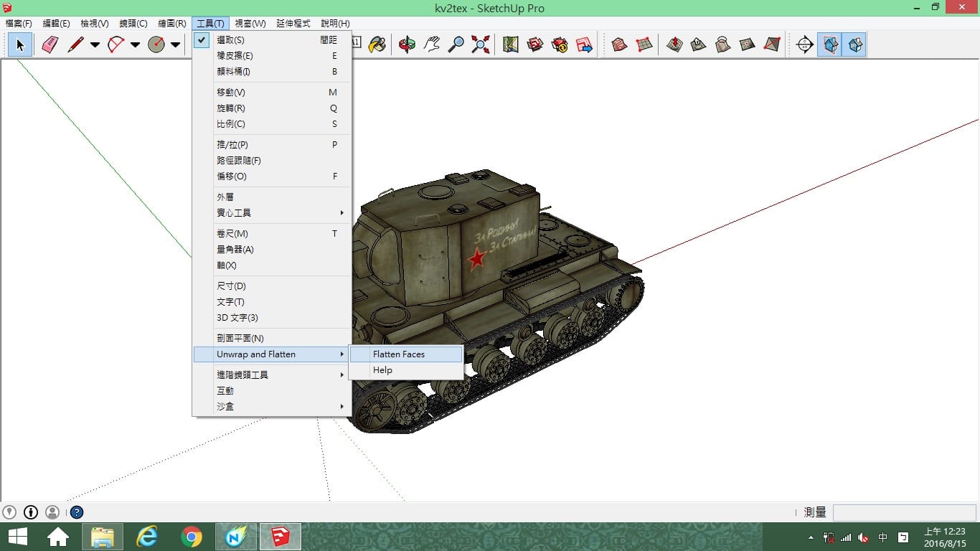
Task: Expand the 實心工具 submenu
Action: [x=272, y=213]
